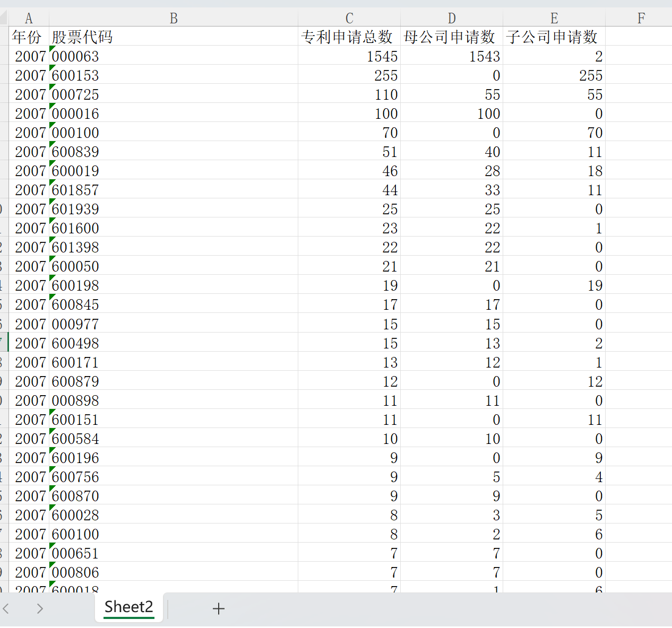Click parent company value 1543
The height and width of the screenshot is (628, 672).
[x=452, y=55]
